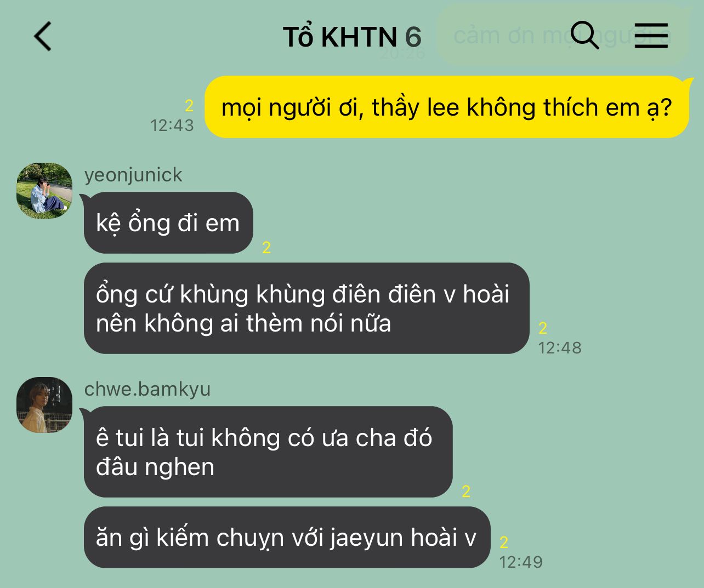
Task: Tap the 12:48 timestamp
Action: 560,348
